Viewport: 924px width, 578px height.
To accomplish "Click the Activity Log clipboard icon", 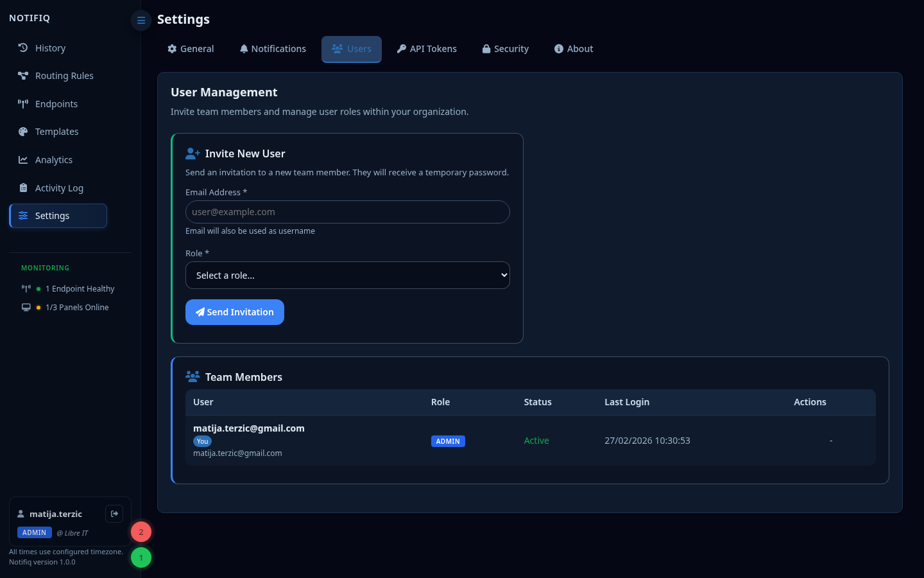I will click(23, 188).
